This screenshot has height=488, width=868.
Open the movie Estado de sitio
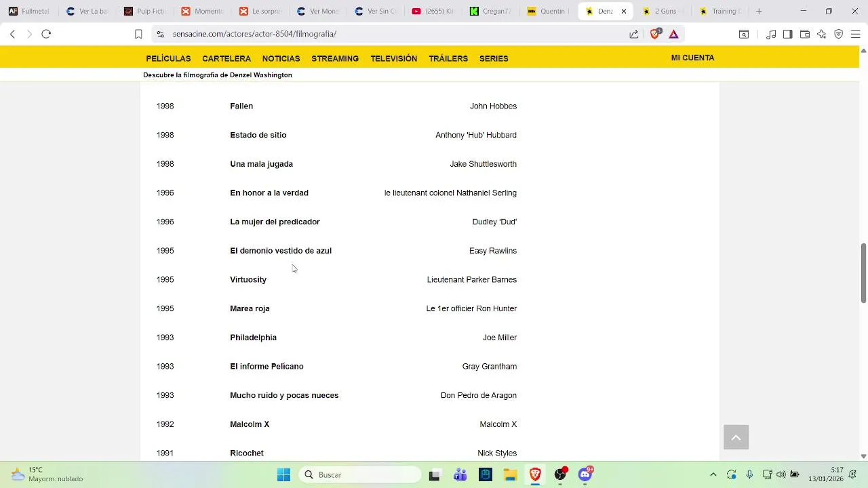258,136
